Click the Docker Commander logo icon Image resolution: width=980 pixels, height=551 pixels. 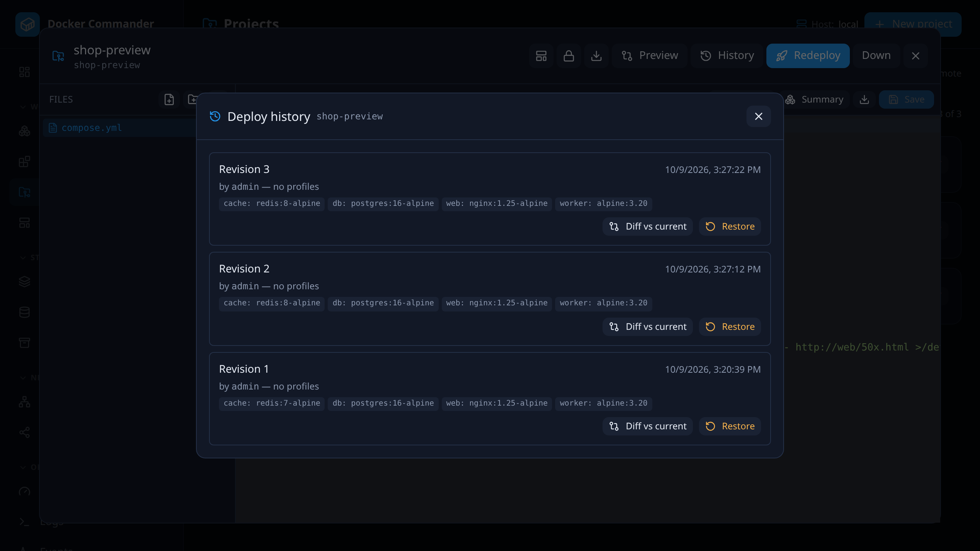[x=28, y=24]
